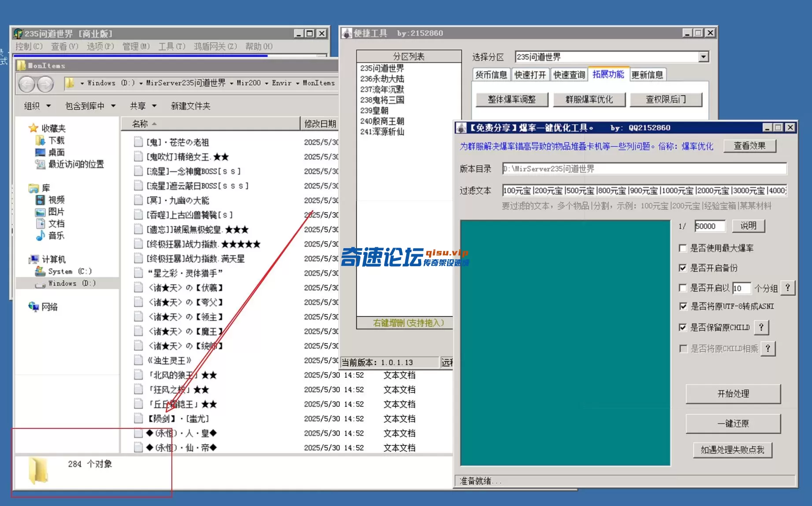Click the 如遇处理失败点我 button

[733, 450]
